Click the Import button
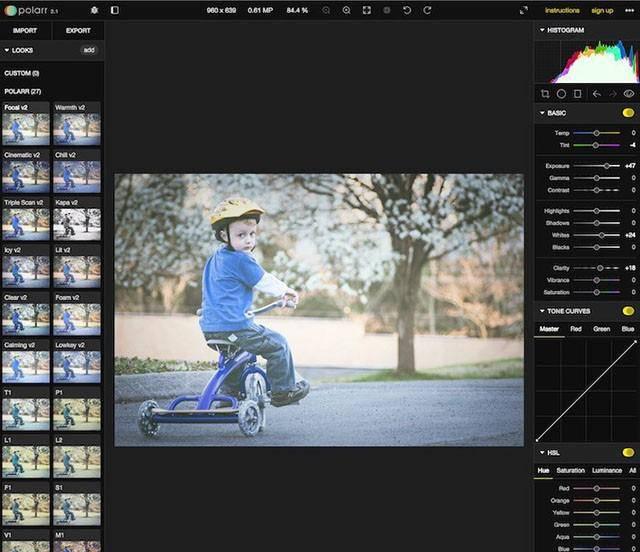The image size is (640, 552). click(25, 31)
